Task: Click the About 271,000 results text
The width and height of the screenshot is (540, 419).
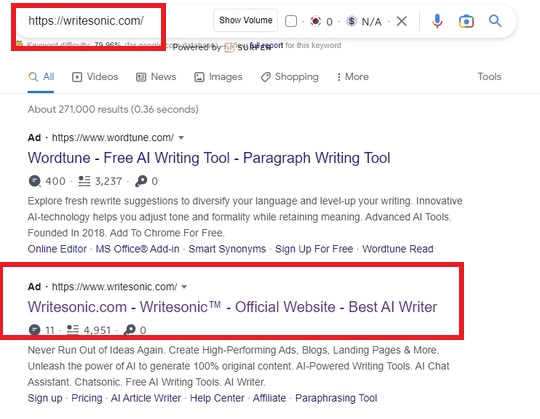Action: [113, 109]
